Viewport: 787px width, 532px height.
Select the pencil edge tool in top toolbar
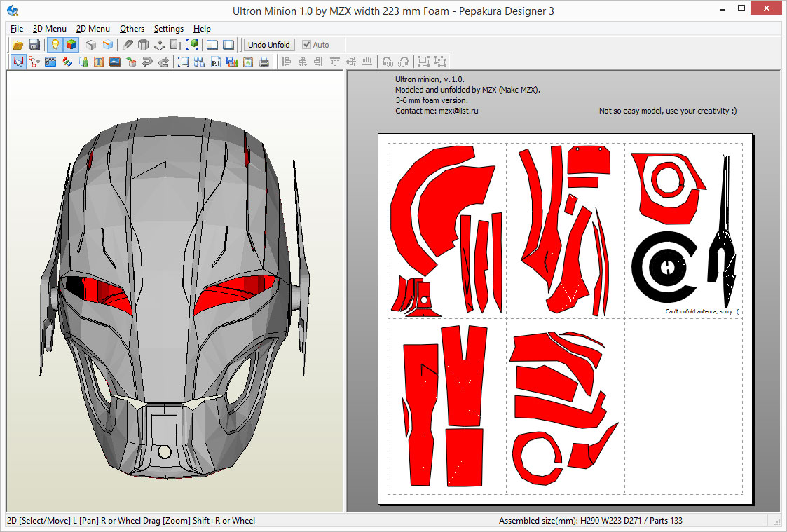(x=128, y=45)
